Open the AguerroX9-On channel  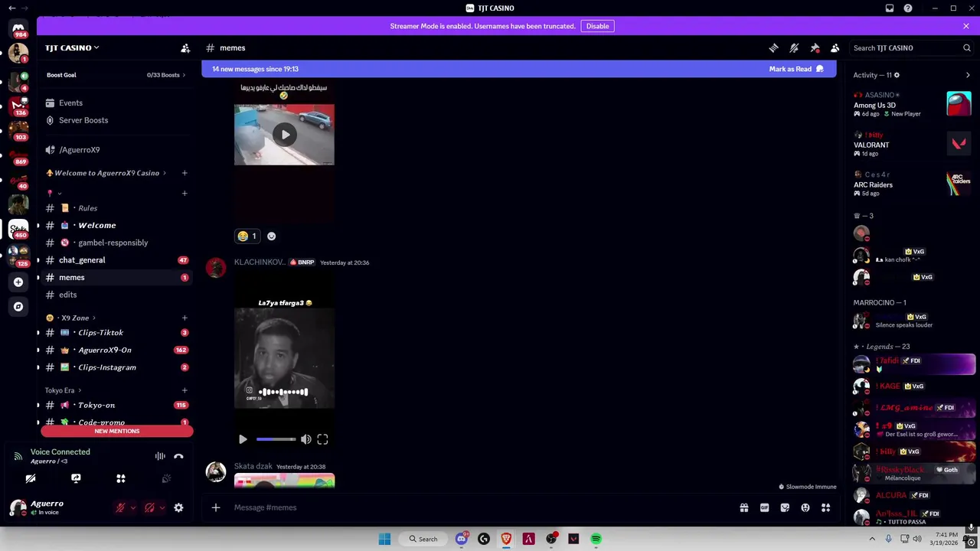coord(115,350)
